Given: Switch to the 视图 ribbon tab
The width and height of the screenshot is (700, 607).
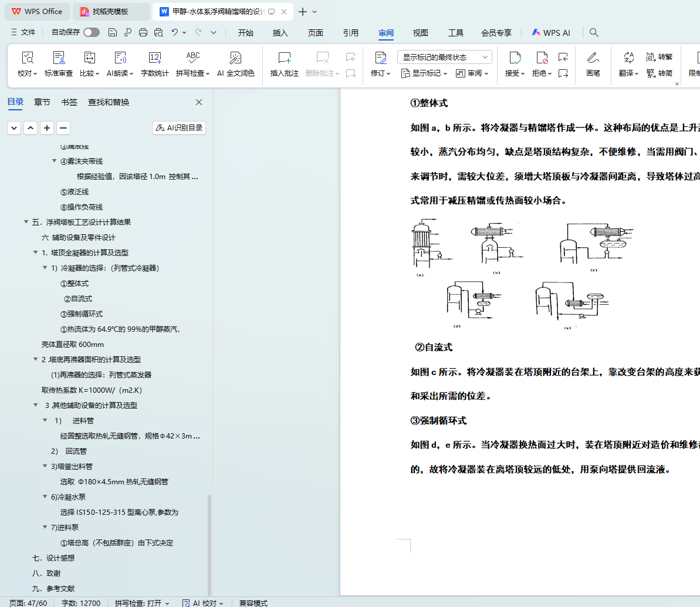Looking at the screenshot, I should (x=420, y=33).
